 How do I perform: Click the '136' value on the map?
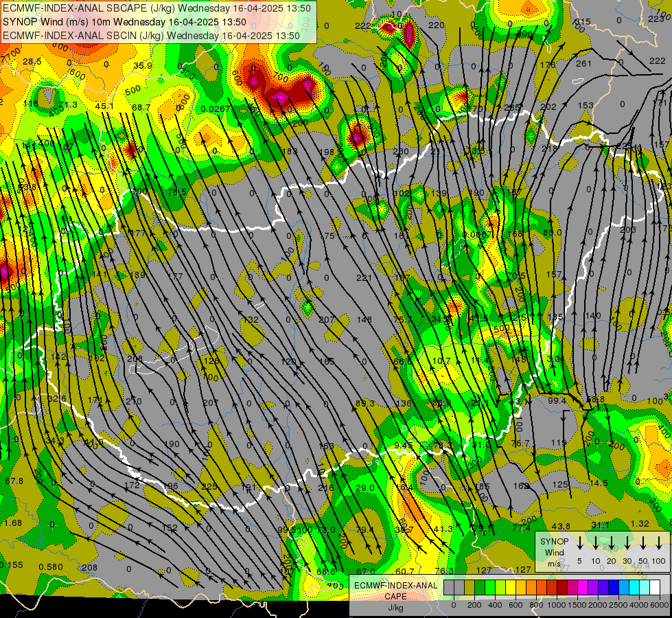pos(404,403)
